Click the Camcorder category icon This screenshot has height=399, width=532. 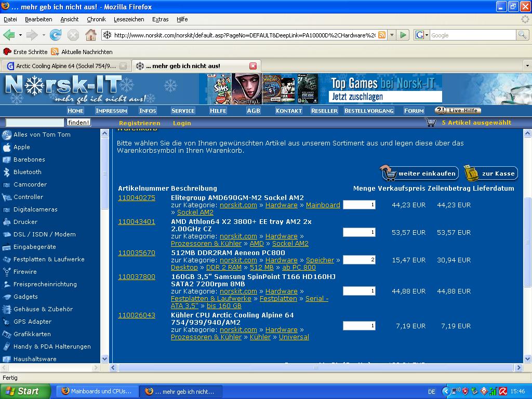pyautogui.click(x=7, y=184)
